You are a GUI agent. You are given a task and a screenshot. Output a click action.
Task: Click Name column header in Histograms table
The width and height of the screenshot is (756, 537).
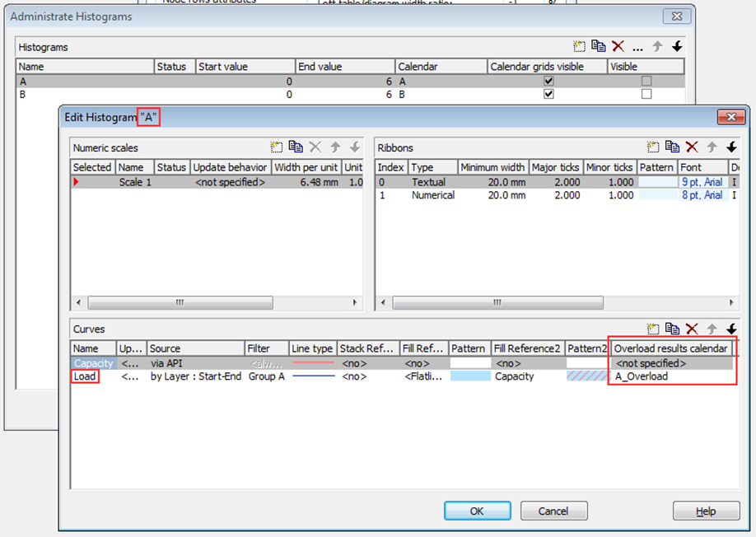click(x=86, y=67)
